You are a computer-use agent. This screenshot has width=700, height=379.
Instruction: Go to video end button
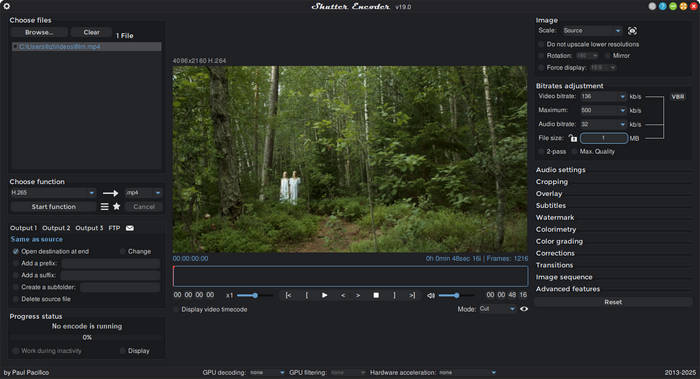coord(412,296)
